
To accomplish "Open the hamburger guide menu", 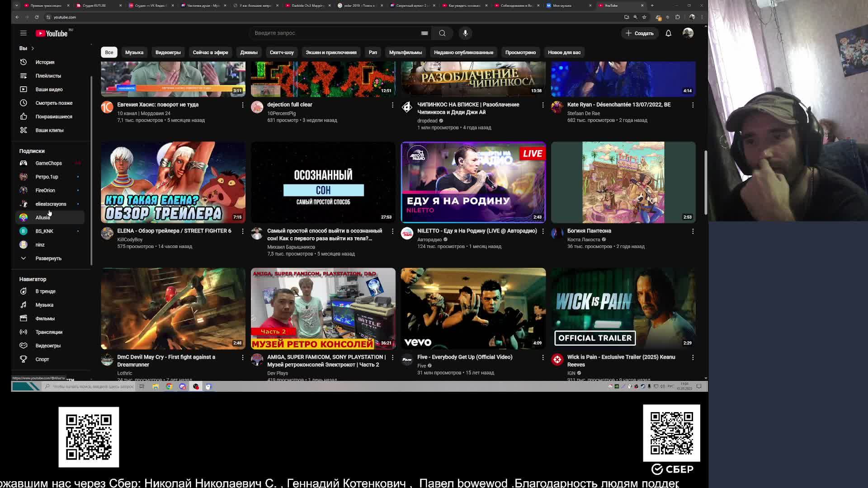I will [24, 33].
